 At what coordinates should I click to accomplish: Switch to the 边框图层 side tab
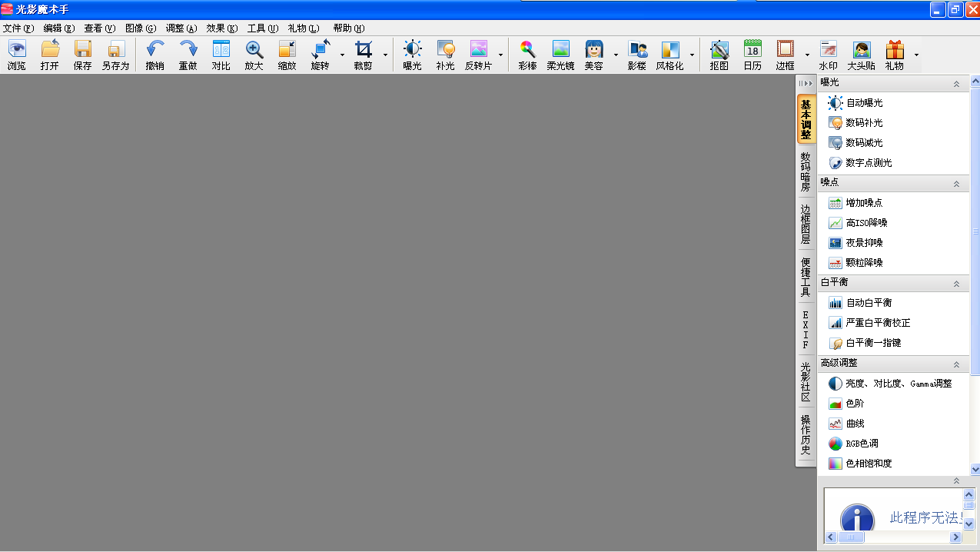[x=806, y=224]
